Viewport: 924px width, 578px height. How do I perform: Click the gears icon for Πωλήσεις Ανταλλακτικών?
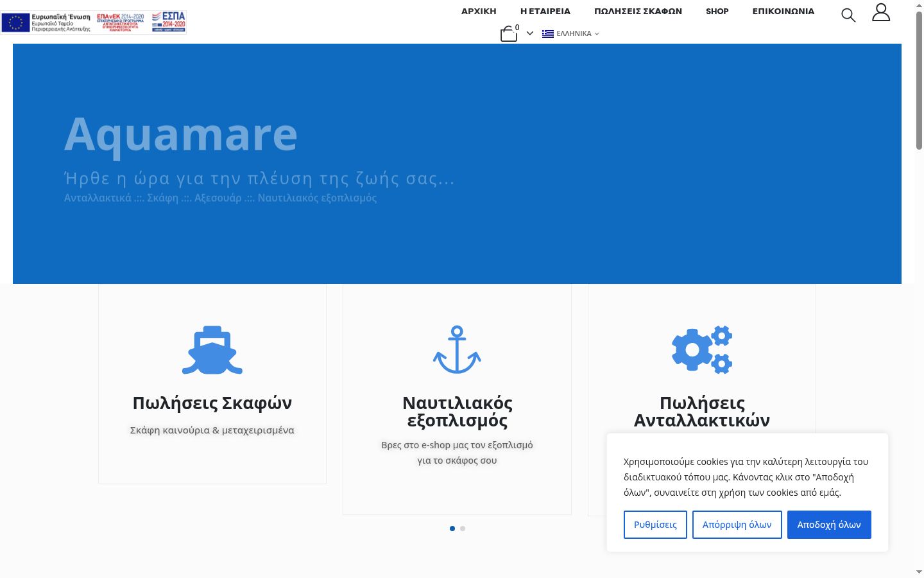[702, 350]
